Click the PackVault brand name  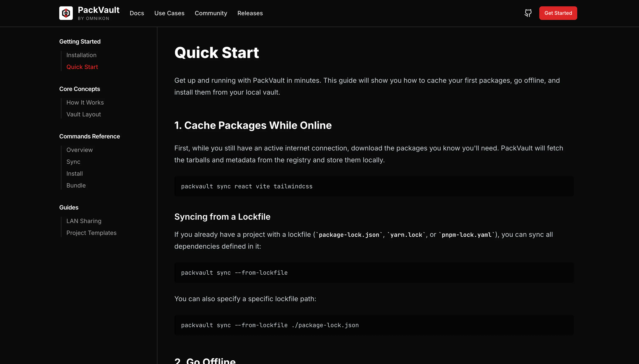[98, 10]
